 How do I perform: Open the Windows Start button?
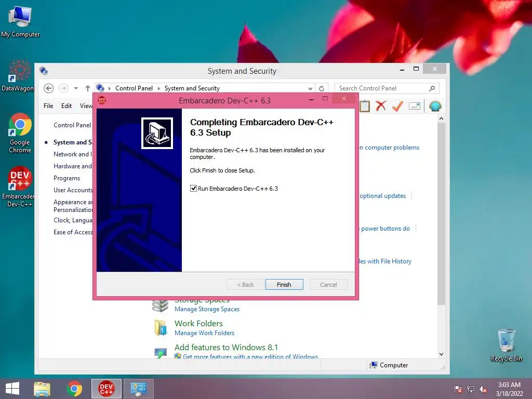click(x=12, y=389)
